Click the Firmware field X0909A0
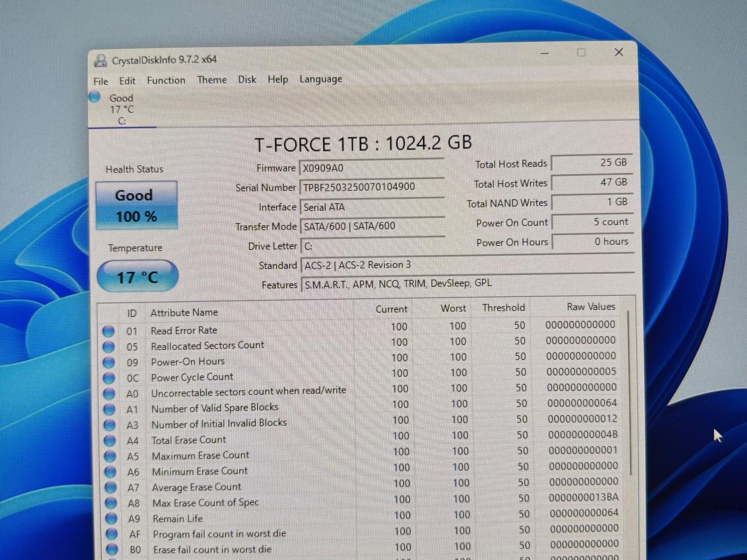The image size is (747, 560). coord(371,168)
